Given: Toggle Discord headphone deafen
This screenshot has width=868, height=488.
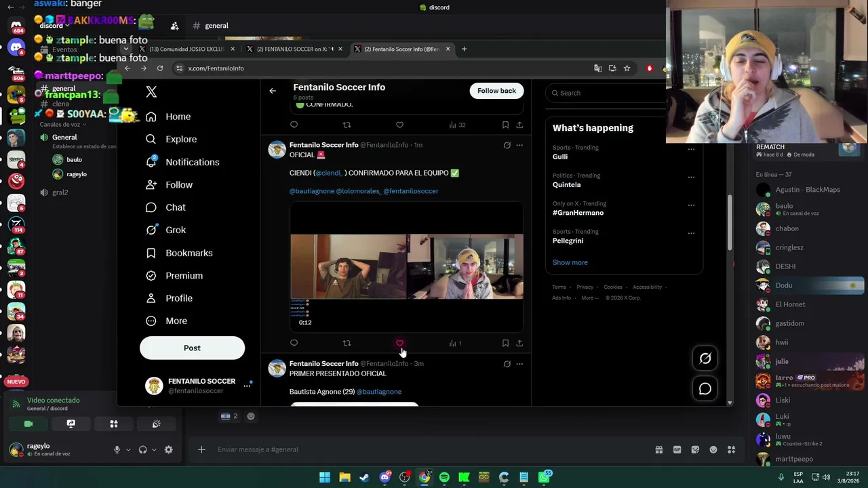Looking at the screenshot, I should 142,449.
